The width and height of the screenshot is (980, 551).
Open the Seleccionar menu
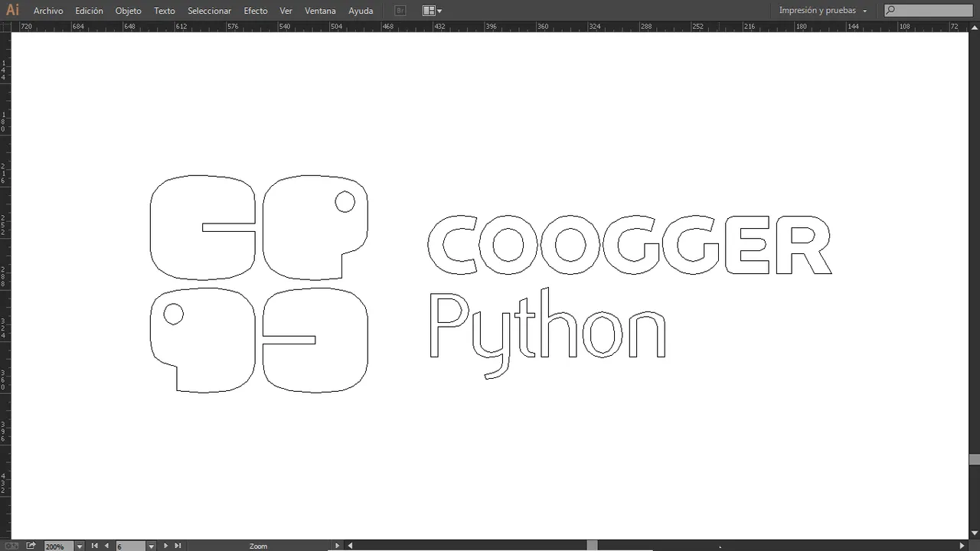pyautogui.click(x=210, y=11)
